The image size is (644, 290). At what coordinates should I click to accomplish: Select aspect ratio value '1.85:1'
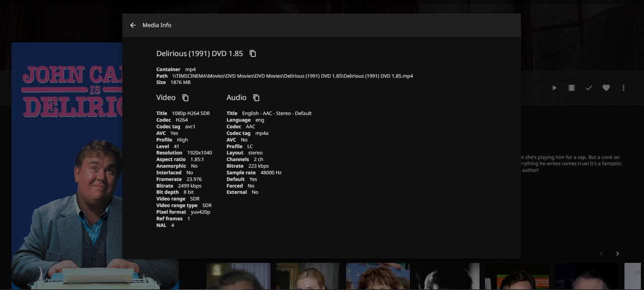click(x=197, y=160)
